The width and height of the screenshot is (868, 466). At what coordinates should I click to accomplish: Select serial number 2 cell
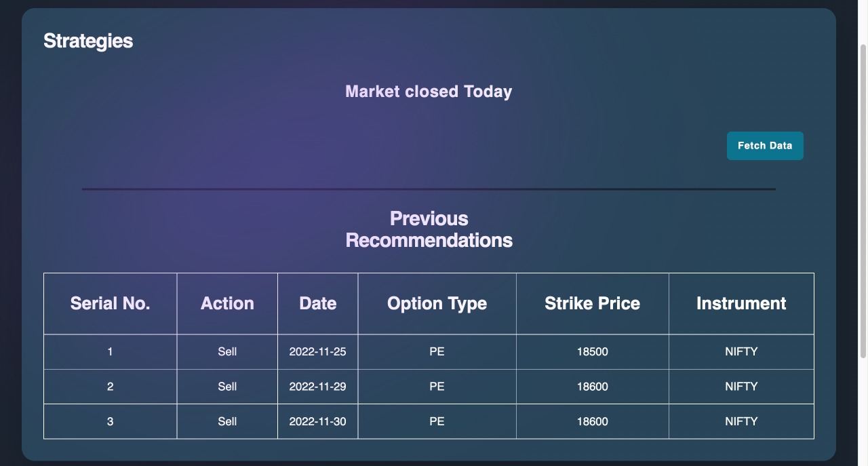(110, 387)
